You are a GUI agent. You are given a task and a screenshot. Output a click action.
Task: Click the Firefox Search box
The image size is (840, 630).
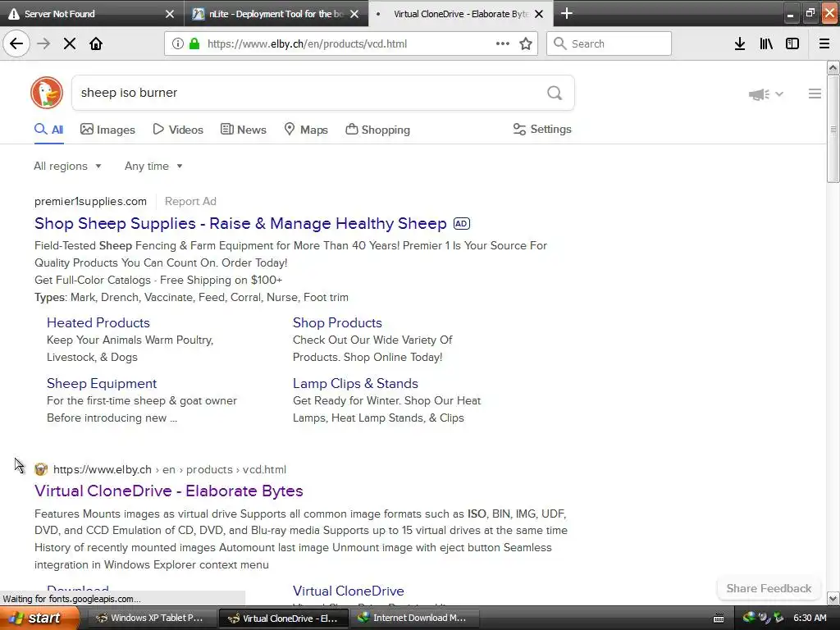[609, 43]
